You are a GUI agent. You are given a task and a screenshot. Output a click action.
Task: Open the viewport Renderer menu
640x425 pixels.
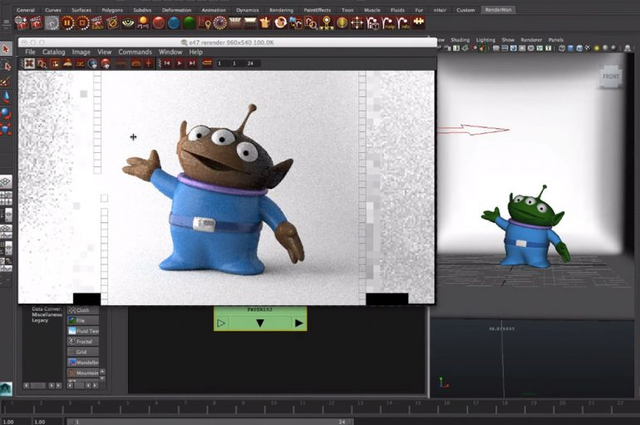tap(531, 40)
